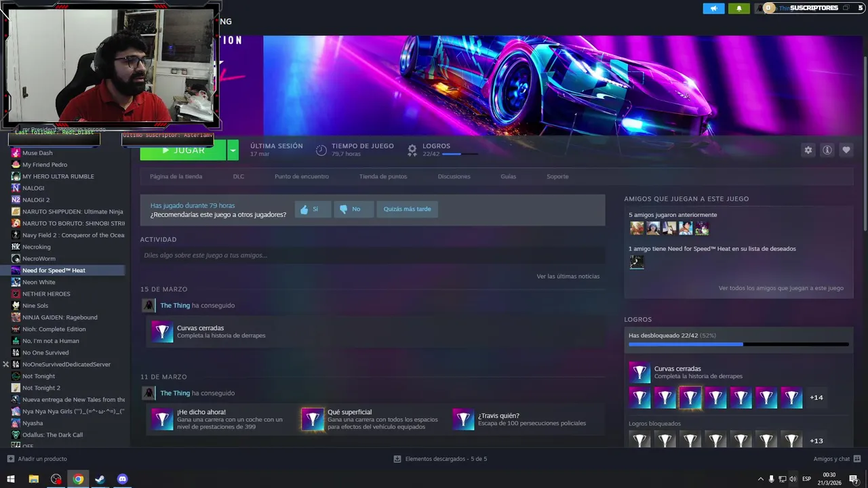Click the clock icon by Tiempo de juego
Viewport: 868px width, 488px height.
(x=321, y=150)
